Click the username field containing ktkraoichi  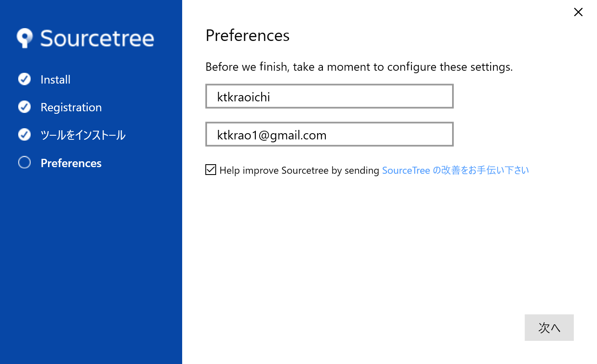click(x=329, y=96)
